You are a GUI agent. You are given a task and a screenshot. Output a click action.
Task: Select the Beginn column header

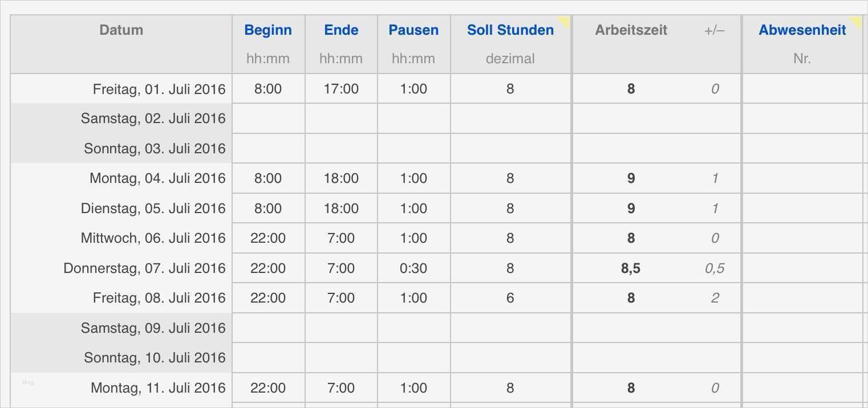coord(268,30)
